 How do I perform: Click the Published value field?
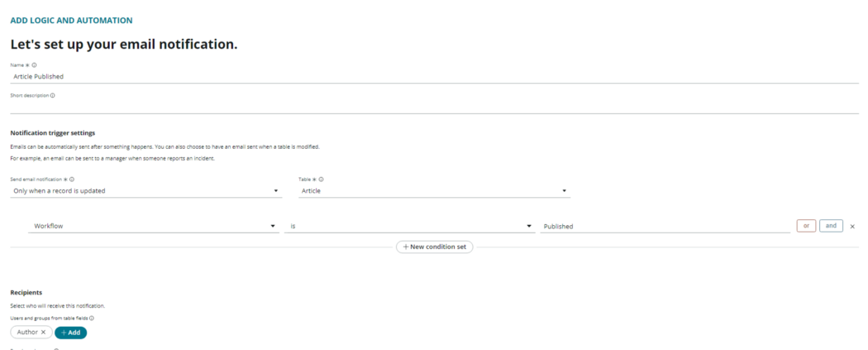click(x=665, y=227)
